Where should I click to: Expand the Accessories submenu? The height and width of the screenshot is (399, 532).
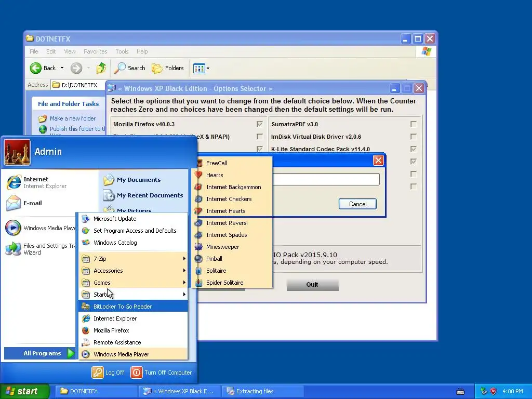coord(133,271)
